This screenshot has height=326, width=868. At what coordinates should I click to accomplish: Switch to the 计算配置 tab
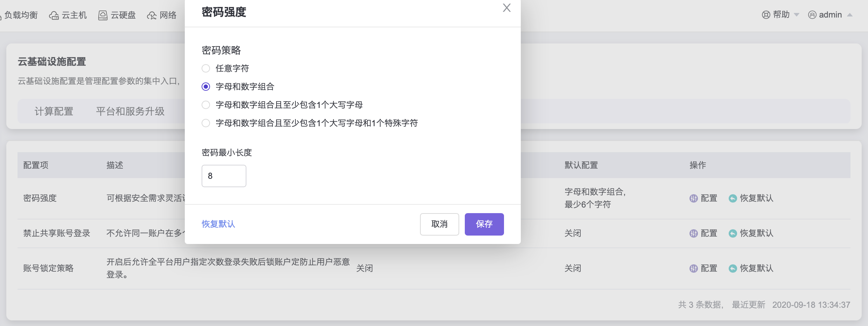(54, 111)
